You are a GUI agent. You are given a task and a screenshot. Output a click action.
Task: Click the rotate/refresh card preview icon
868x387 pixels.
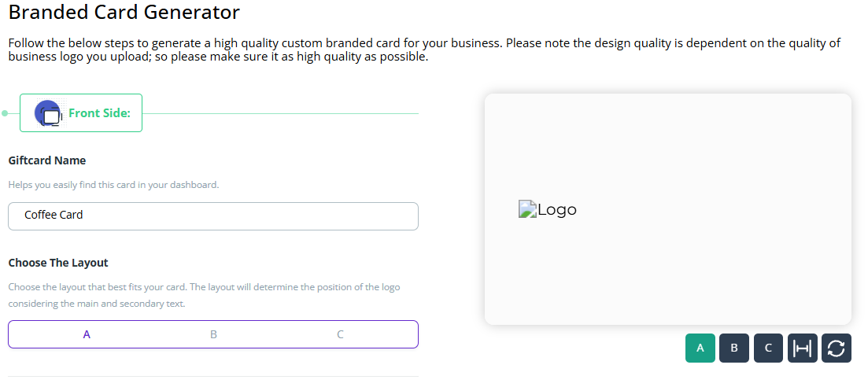(836, 348)
